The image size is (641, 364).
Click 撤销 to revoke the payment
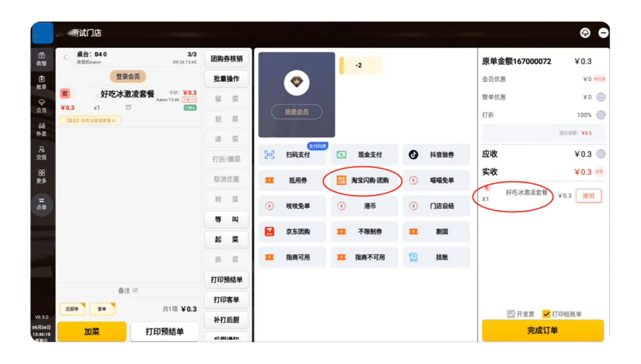tap(588, 196)
